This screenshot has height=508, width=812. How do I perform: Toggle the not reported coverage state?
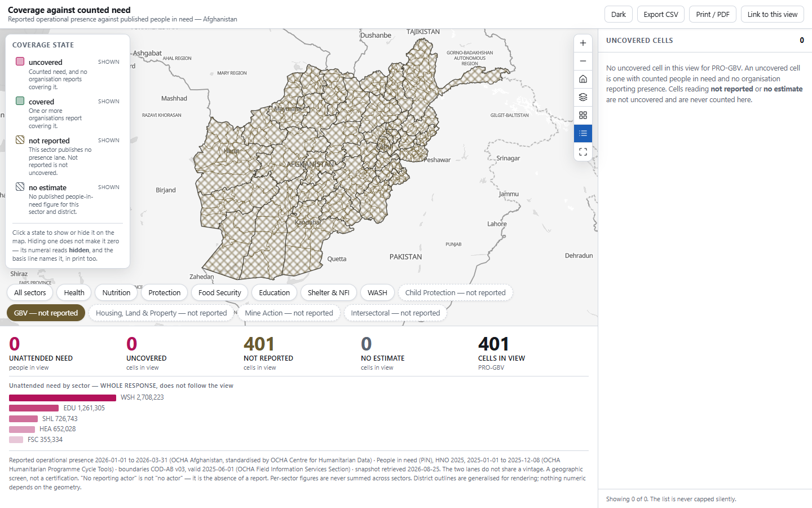(x=68, y=156)
